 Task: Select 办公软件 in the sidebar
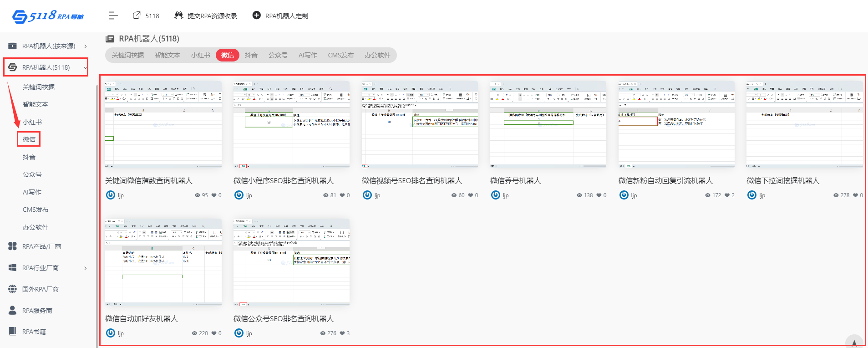[x=36, y=227]
